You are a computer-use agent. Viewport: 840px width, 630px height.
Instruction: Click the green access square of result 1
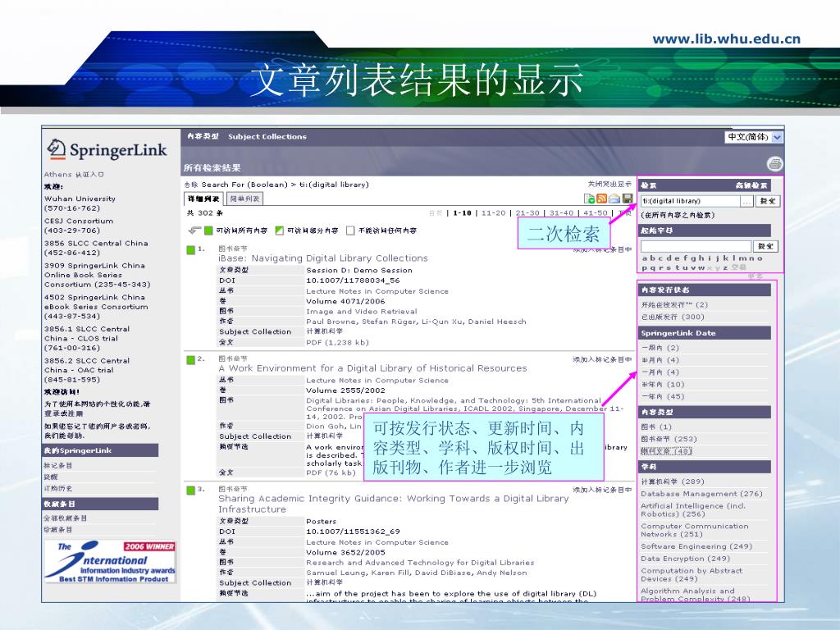[x=190, y=249]
